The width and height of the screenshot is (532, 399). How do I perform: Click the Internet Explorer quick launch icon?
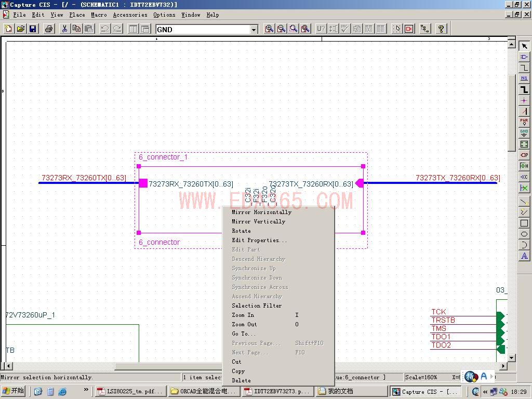tap(62, 392)
